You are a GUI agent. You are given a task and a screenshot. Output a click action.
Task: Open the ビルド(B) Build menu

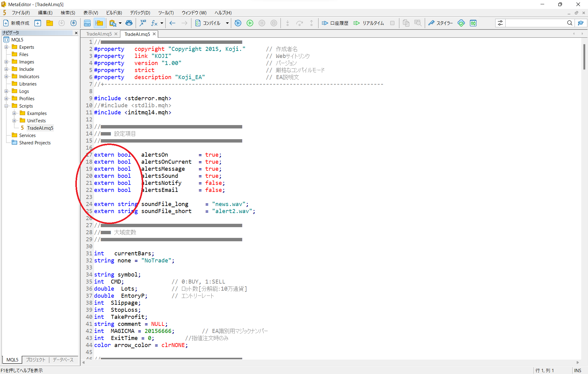coord(114,13)
